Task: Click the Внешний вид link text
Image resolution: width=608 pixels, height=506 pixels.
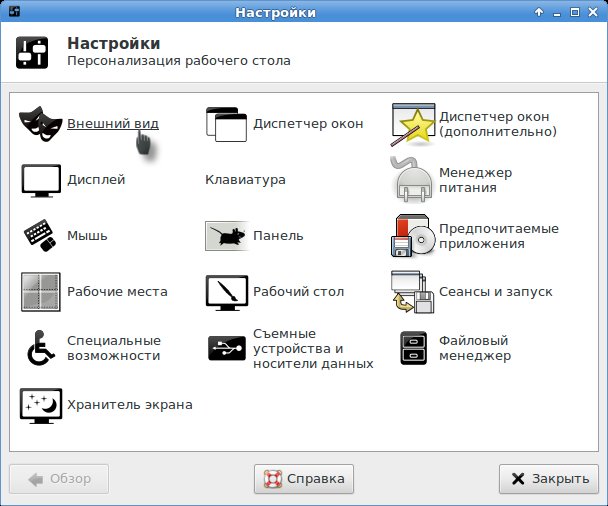Action: coord(113,123)
